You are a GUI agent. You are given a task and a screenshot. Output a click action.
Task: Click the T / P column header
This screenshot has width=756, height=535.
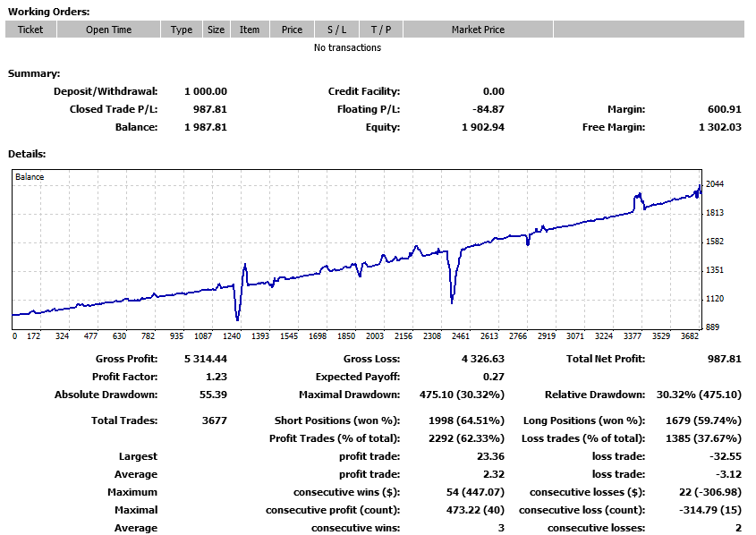click(x=381, y=30)
